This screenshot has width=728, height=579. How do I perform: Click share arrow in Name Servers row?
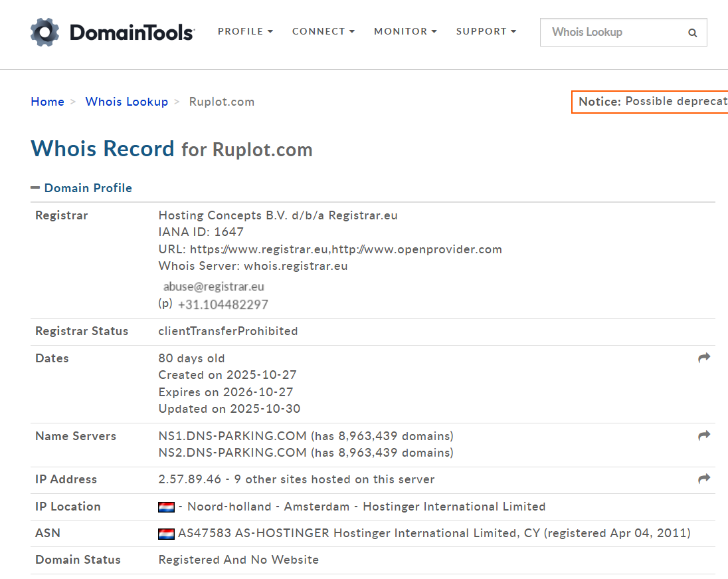704,435
